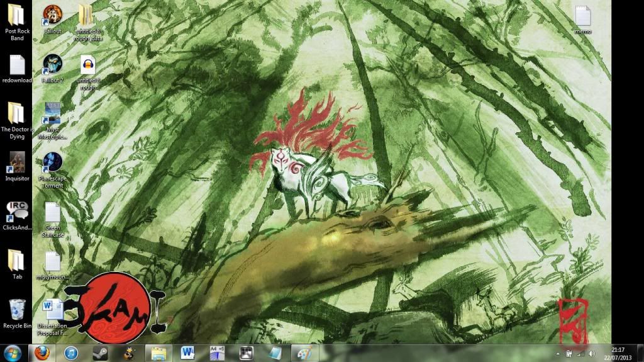644x362 pixels.
Task: Select the untitled 8 rough audio file
Action: click(x=88, y=72)
